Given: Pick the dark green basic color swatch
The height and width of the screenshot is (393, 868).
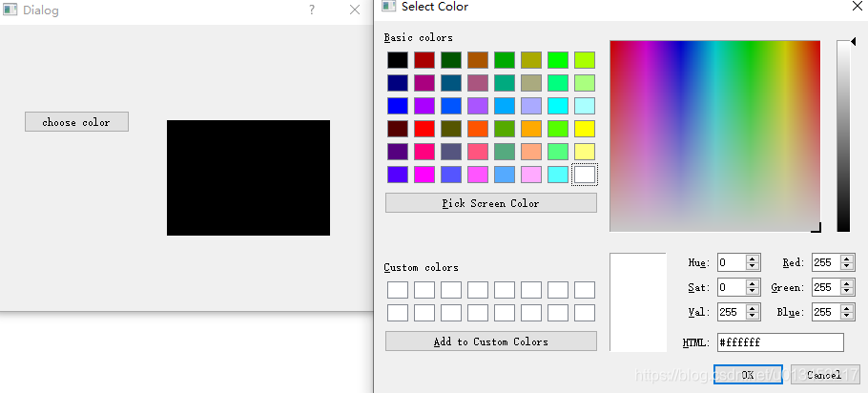Looking at the screenshot, I should pos(451,60).
